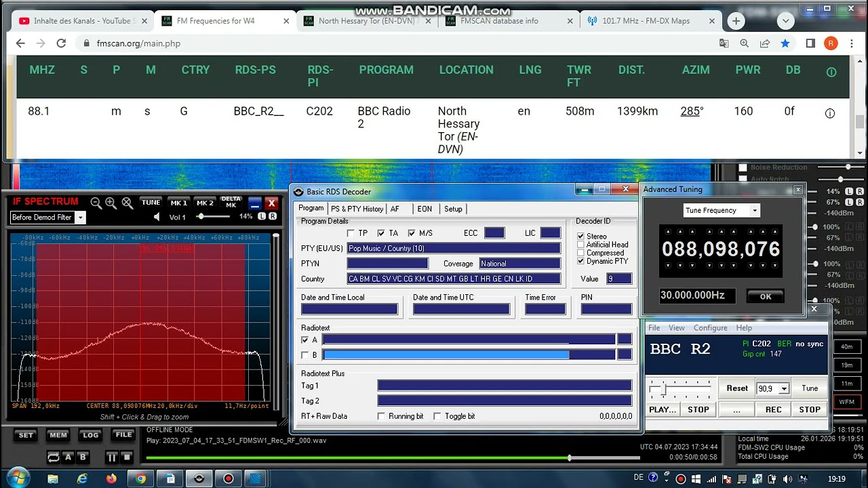Select the 40m band button

point(847,346)
